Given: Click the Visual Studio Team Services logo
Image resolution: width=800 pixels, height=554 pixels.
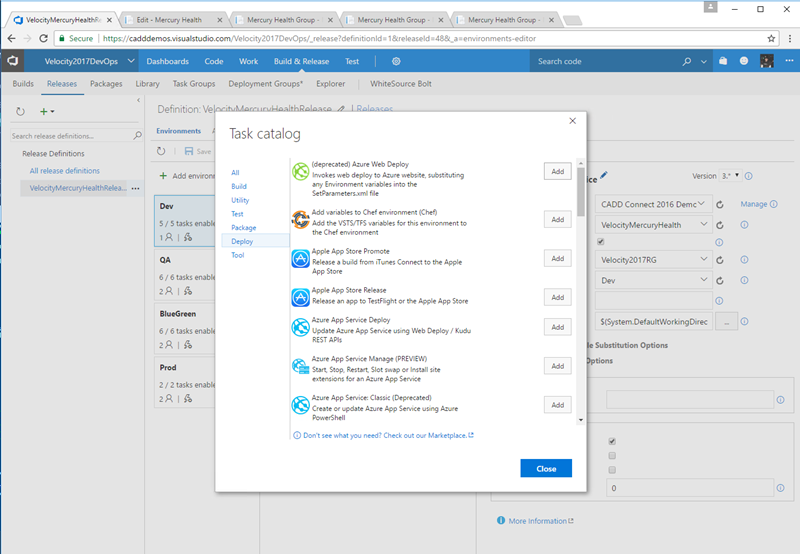Looking at the screenshot, I should [12, 61].
